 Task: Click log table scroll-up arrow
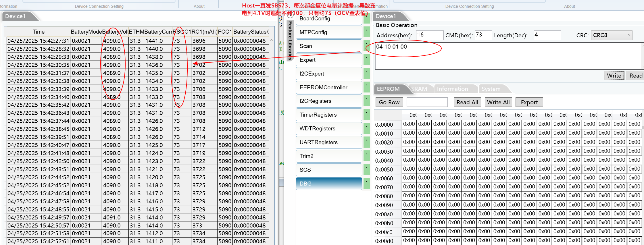pos(271,40)
